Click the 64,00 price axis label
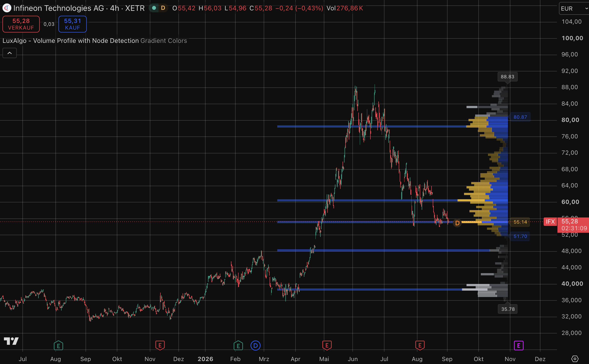Screen dimensions: 589x364 pos(570,185)
